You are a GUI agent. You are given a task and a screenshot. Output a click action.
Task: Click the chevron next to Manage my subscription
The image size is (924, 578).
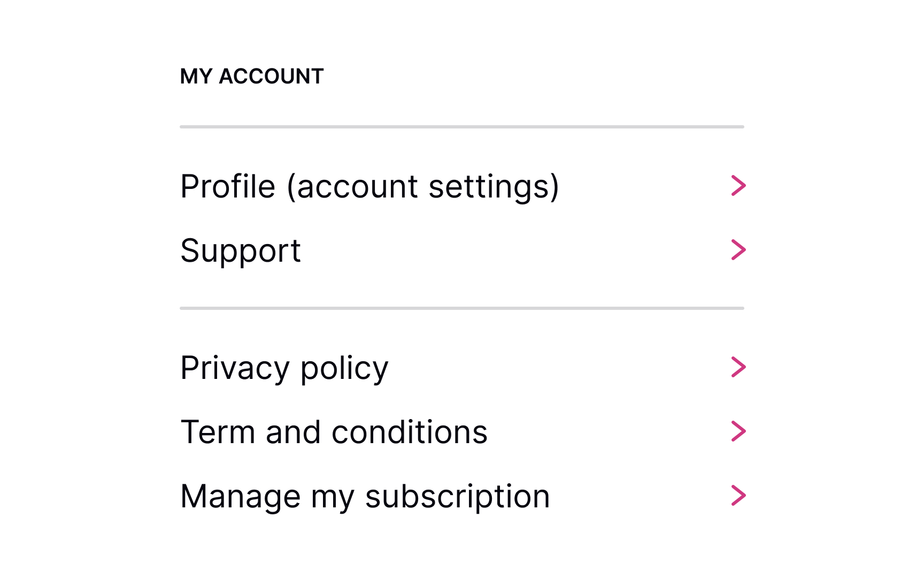[x=738, y=495]
